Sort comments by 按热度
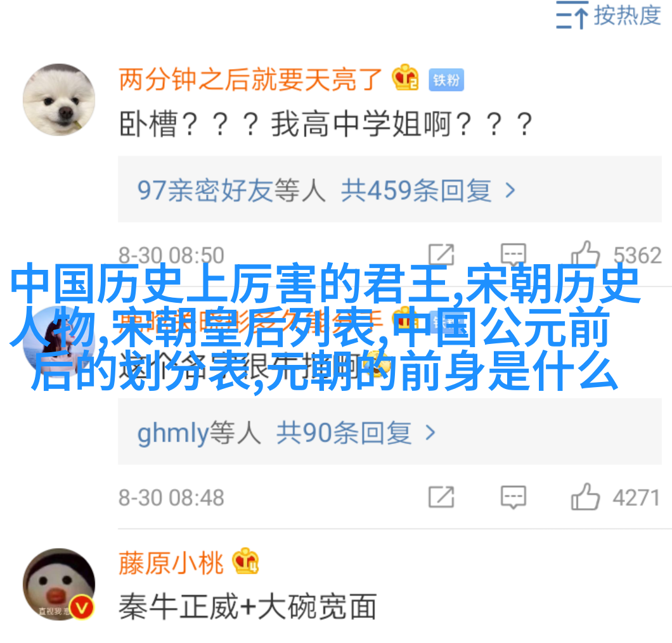 click(608, 15)
